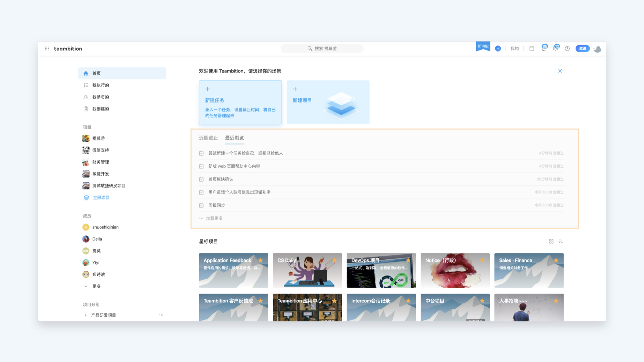Screen dimensions: 644x362
Task: Open task 用户反馈个人账号信息出现错别字
Action: pyautogui.click(x=381, y=192)
